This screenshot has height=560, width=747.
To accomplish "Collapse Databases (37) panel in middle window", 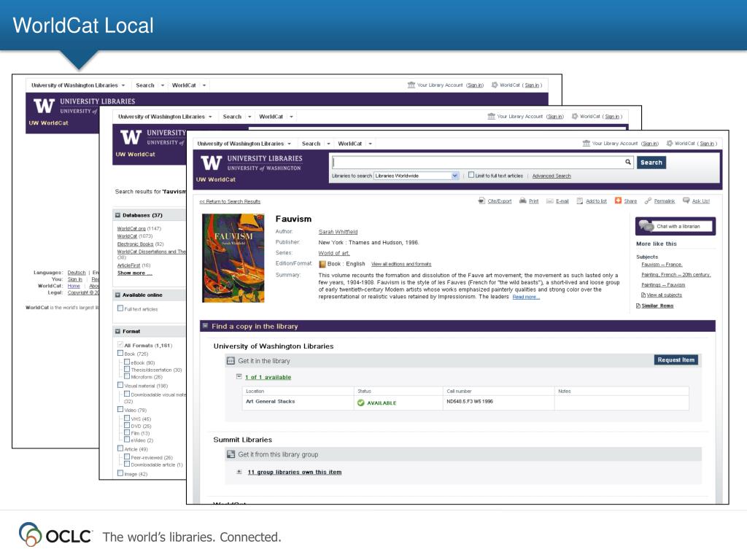I will pyautogui.click(x=117, y=215).
